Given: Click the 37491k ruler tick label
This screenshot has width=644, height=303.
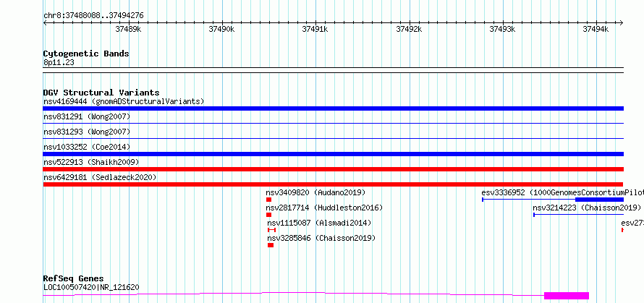Looking at the screenshot, I should [x=315, y=29].
